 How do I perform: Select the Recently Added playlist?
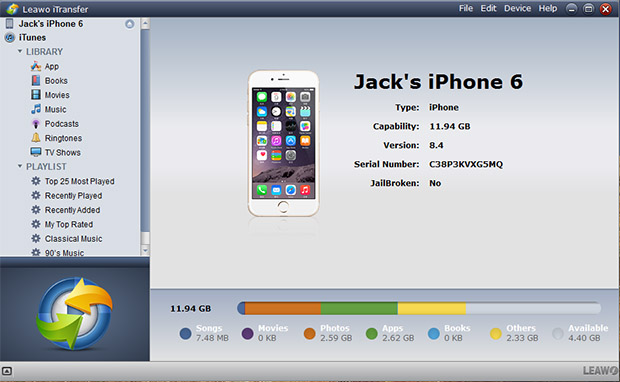(x=72, y=210)
